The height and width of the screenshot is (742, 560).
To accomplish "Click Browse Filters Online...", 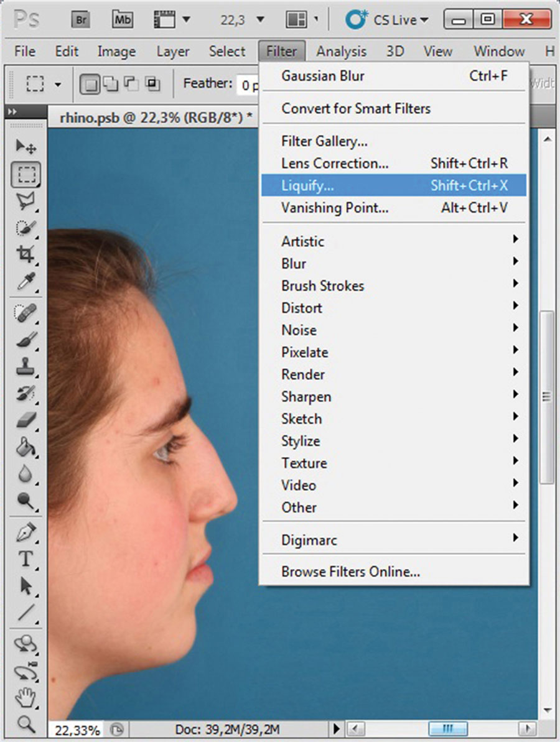I will point(350,572).
